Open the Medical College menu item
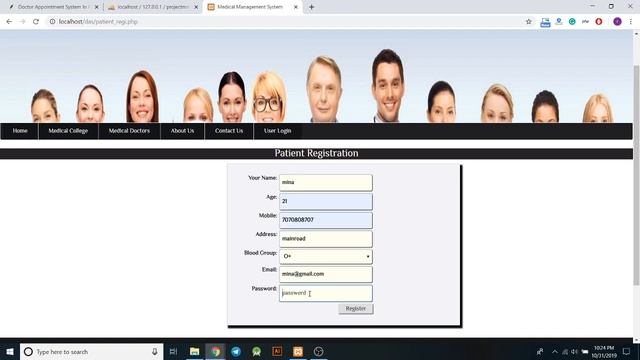Screen dimensions: 640x360 pyautogui.click(x=68, y=131)
